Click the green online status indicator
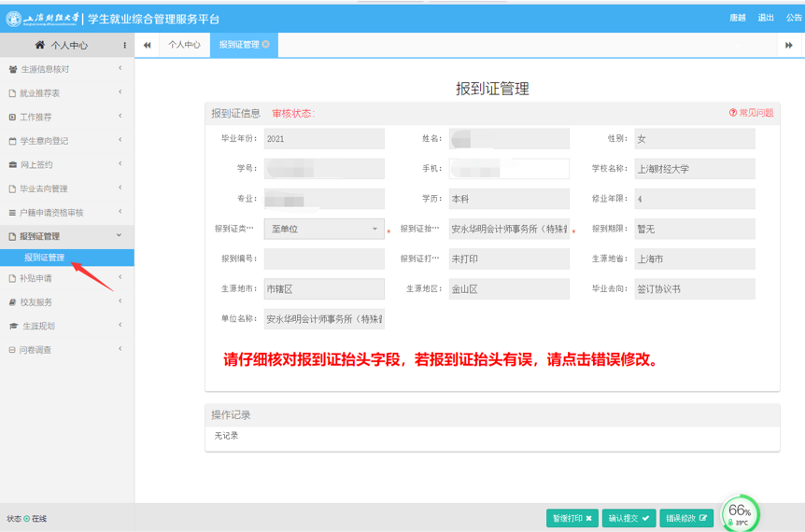The height and width of the screenshot is (532, 805). pos(27,519)
